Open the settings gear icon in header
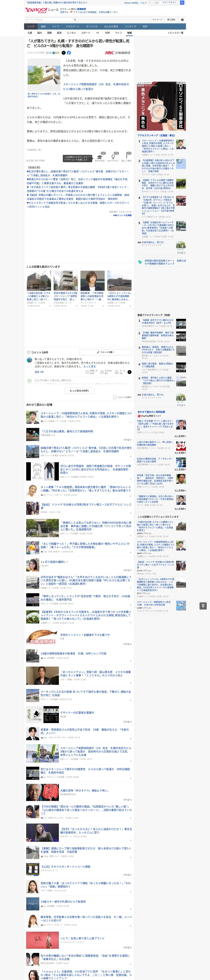The image size is (210, 980). [x=182, y=19]
